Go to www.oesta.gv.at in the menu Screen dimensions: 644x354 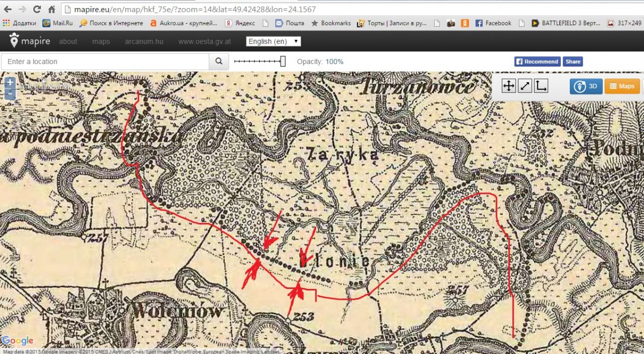tap(204, 41)
